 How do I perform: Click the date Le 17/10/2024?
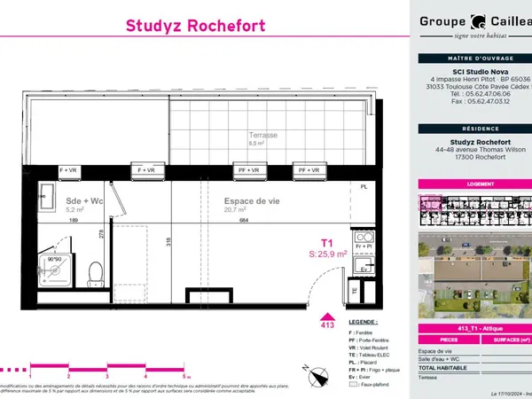point(506,394)
